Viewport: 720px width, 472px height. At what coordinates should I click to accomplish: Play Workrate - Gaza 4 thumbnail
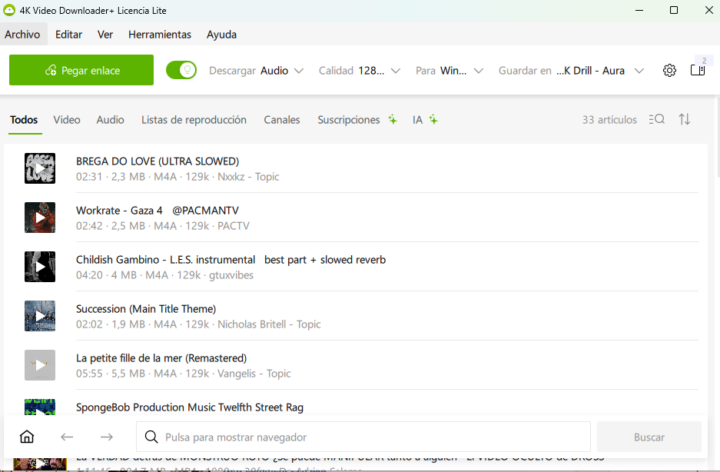(x=40, y=218)
